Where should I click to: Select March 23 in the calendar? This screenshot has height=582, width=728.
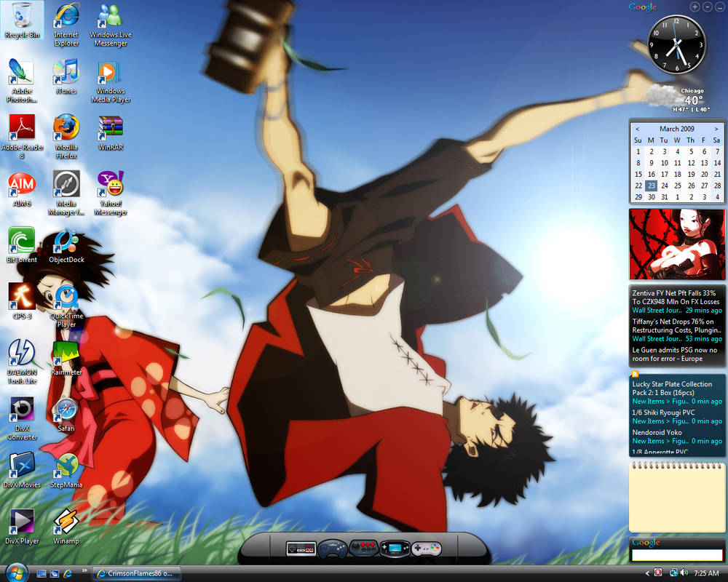(x=652, y=186)
